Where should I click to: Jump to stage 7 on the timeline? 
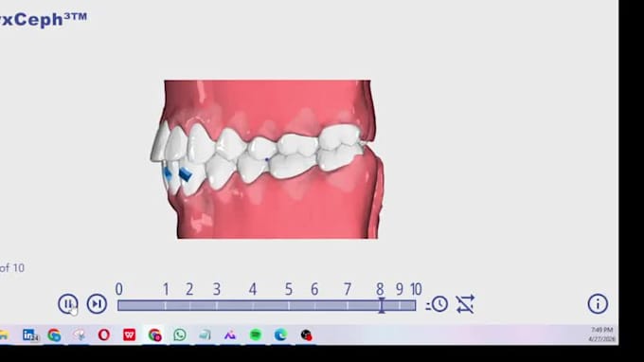[348, 290]
